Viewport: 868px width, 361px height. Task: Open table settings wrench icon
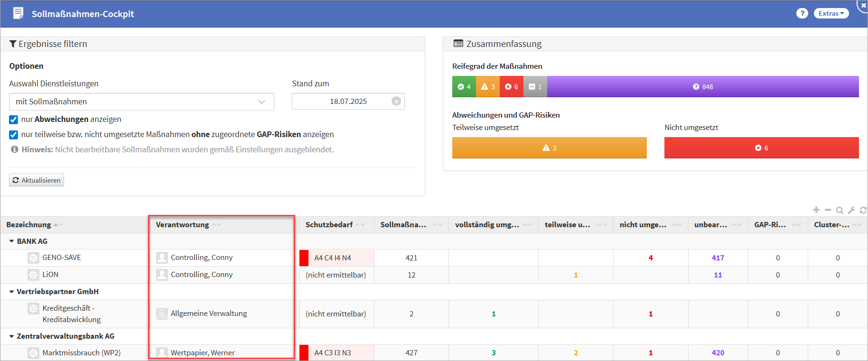[x=851, y=210]
